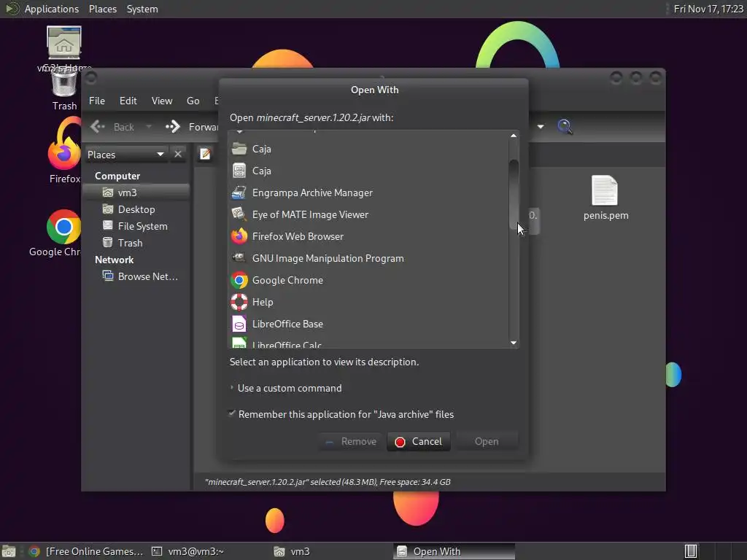
Task: Select Firefox Web Browser icon in list
Action: pos(239,236)
